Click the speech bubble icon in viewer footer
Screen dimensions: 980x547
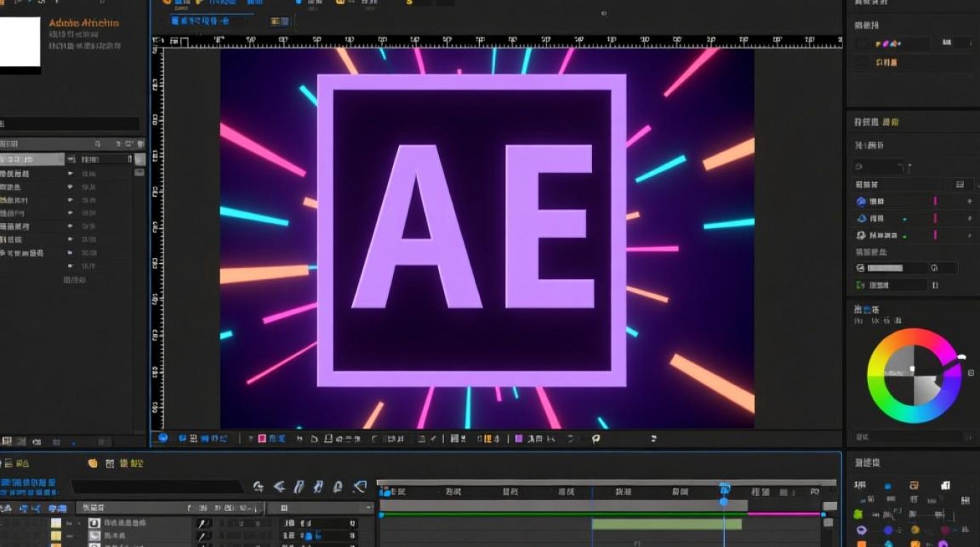596,438
